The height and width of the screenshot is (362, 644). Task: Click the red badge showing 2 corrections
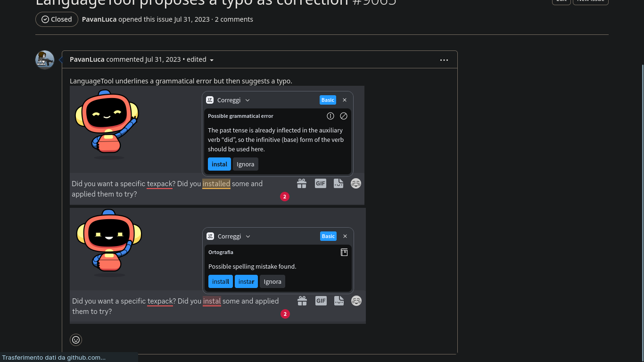(285, 197)
